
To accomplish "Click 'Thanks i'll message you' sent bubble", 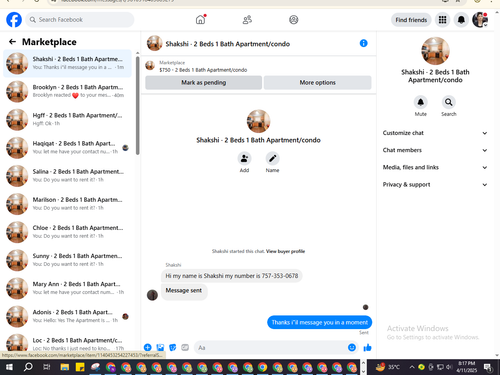I will [319, 322].
